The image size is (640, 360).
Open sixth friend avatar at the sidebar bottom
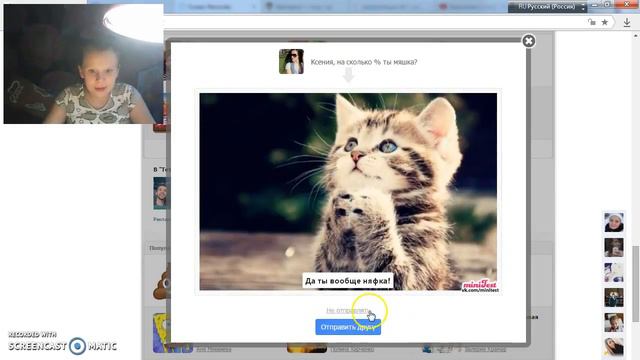coord(613,347)
